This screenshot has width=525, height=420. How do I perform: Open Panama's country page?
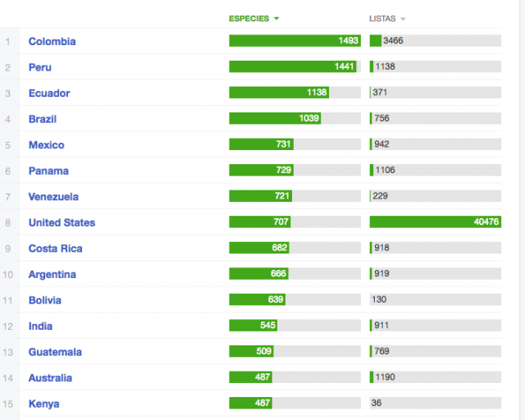tap(48, 171)
